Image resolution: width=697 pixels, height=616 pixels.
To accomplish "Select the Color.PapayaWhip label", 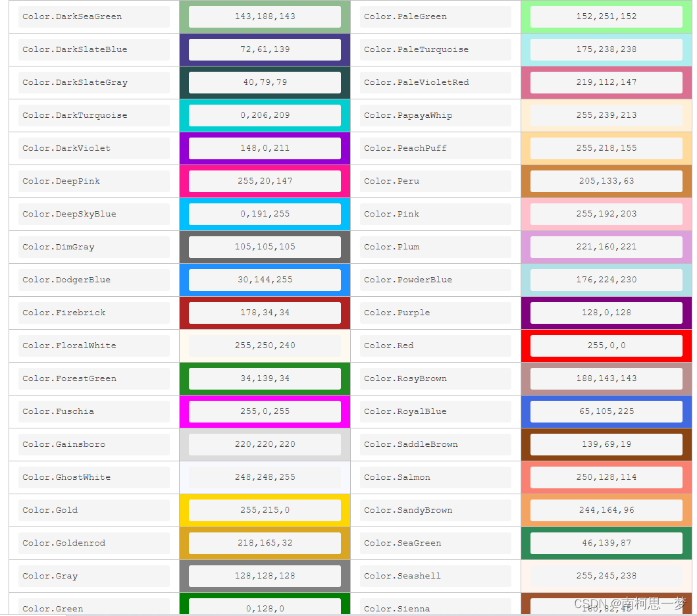I will click(x=436, y=115).
